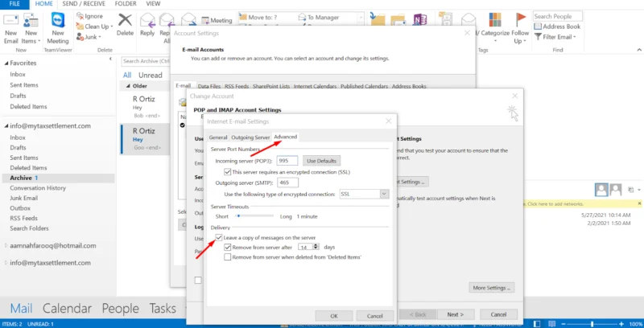Image resolution: width=644 pixels, height=328 pixels.
Task: Select the 'Move to: ?' quick step
Action: (x=263, y=17)
